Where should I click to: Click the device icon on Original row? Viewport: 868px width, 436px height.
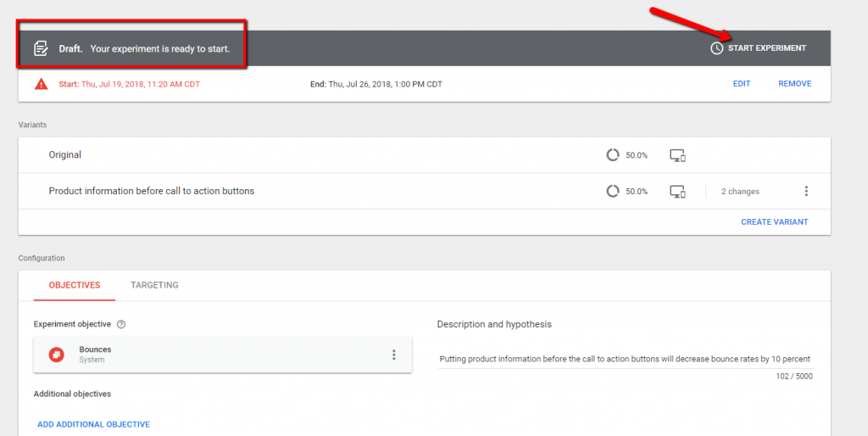677,155
